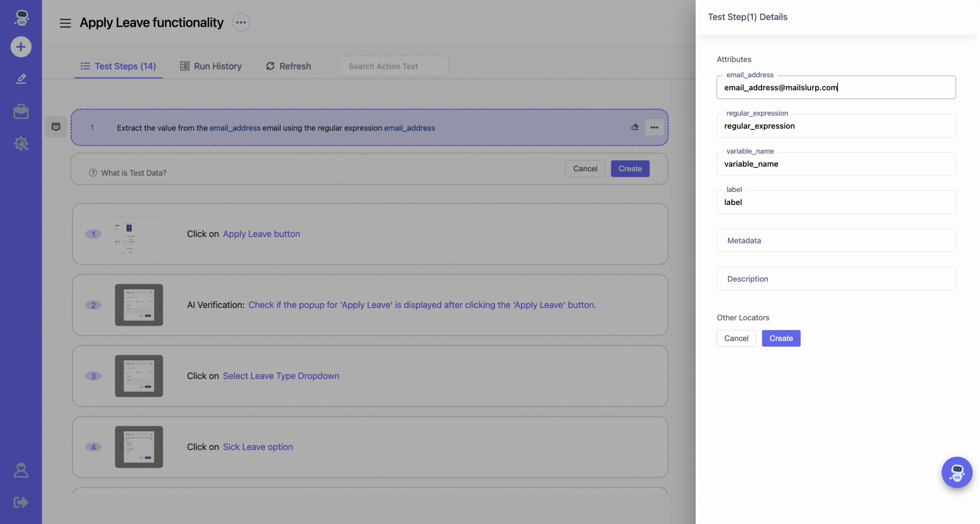Open the bug settings gear icon in sidebar
The width and height of the screenshot is (980, 524).
pyautogui.click(x=21, y=144)
